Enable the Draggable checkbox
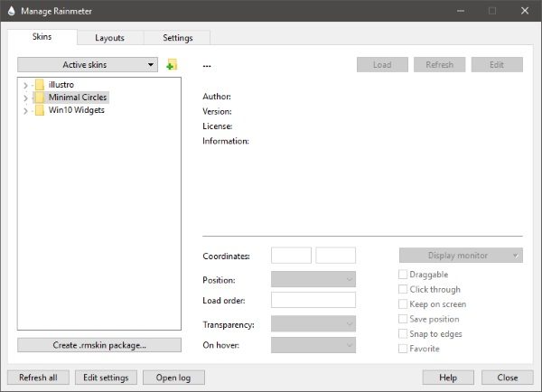542x392 pixels. pos(403,275)
